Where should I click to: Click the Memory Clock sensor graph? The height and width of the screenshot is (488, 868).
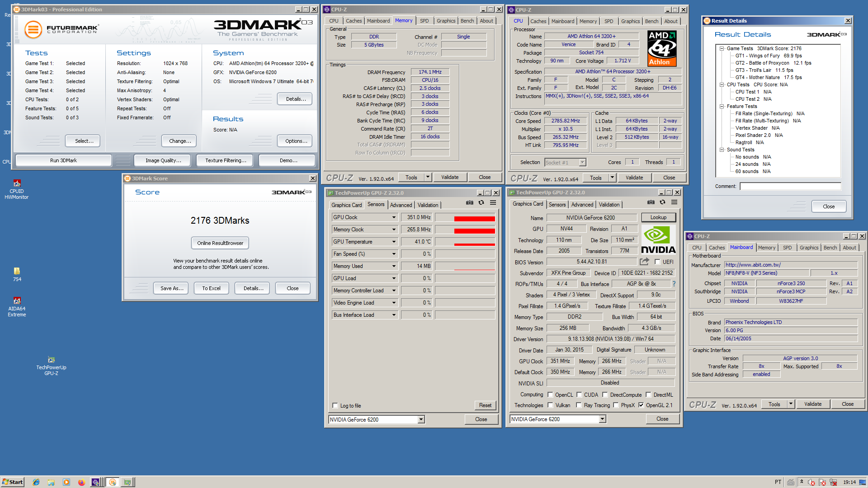[x=465, y=230]
